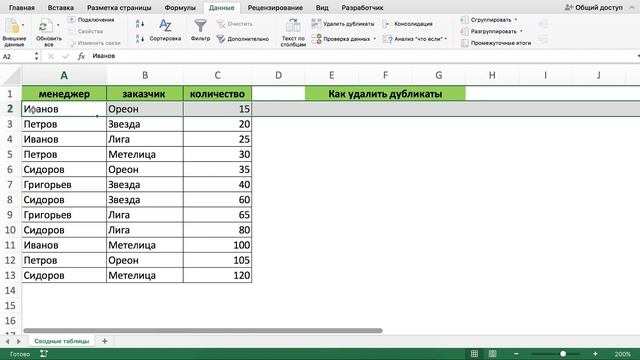Image resolution: width=640 pixels, height=360 pixels.
Task: Select header cell количество
Action: pyautogui.click(x=218, y=93)
